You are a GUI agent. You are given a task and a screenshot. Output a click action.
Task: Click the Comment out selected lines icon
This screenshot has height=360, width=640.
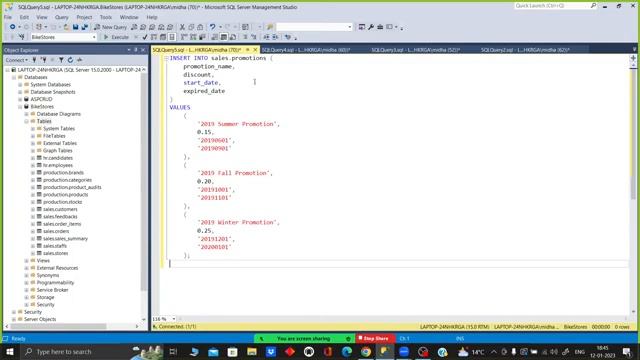click(245, 37)
